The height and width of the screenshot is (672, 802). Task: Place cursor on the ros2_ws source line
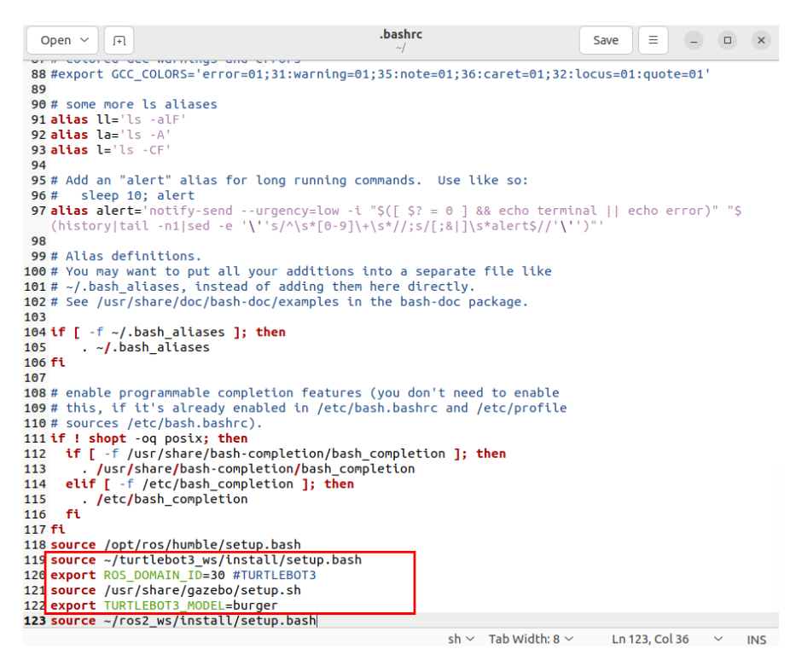coord(183,621)
